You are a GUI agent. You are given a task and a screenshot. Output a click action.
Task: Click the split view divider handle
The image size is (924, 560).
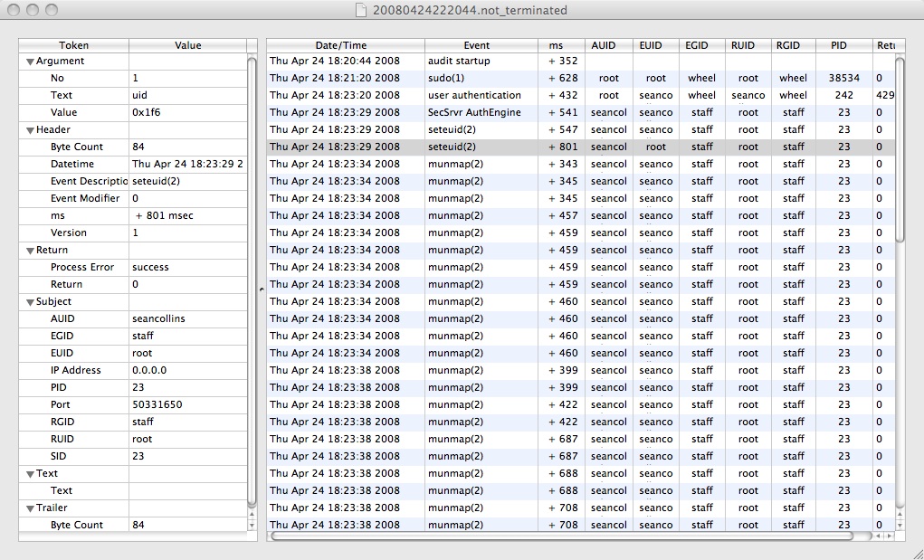coord(262,289)
